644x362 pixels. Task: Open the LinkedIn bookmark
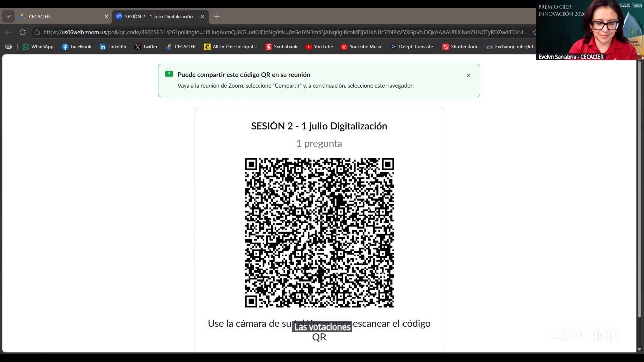113,47
